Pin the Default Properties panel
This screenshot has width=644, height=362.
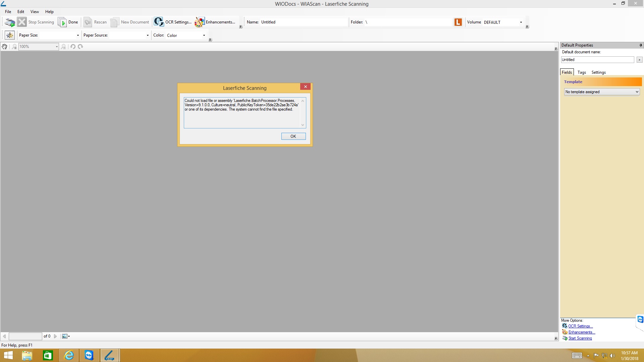[640, 45]
